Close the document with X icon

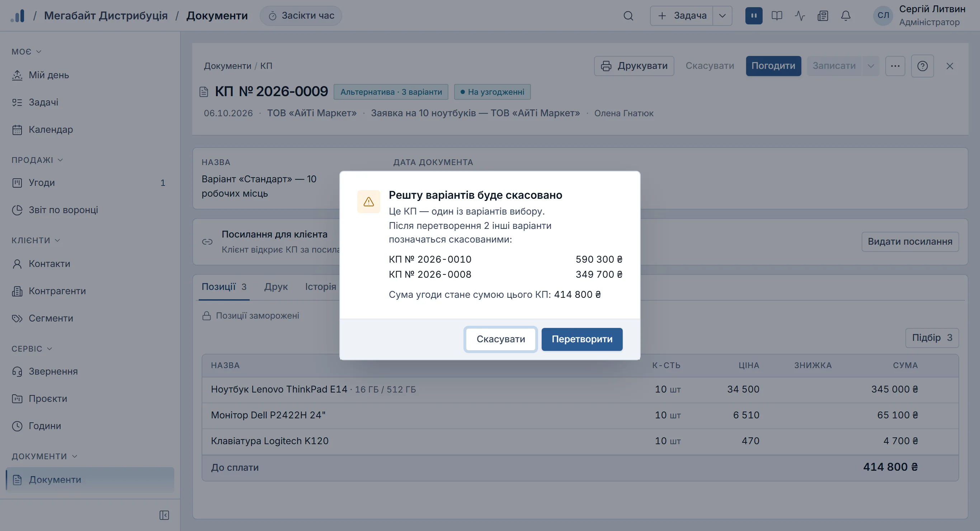tap(950, 66)
